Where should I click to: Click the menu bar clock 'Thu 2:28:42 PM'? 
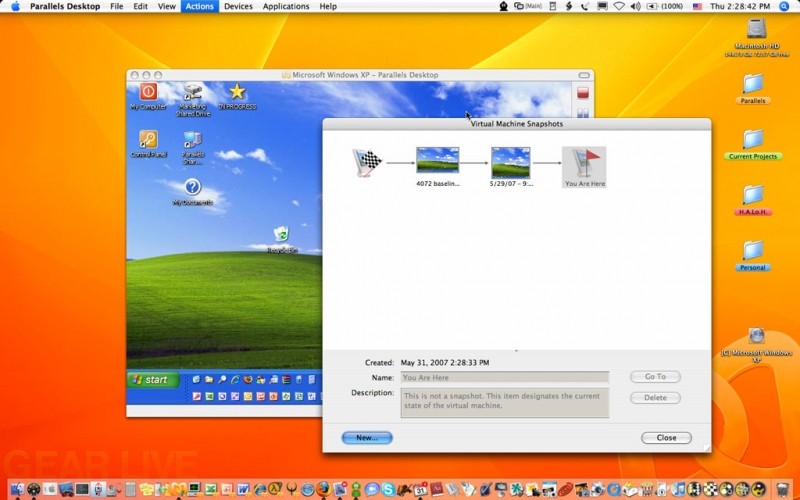point(740,6)
